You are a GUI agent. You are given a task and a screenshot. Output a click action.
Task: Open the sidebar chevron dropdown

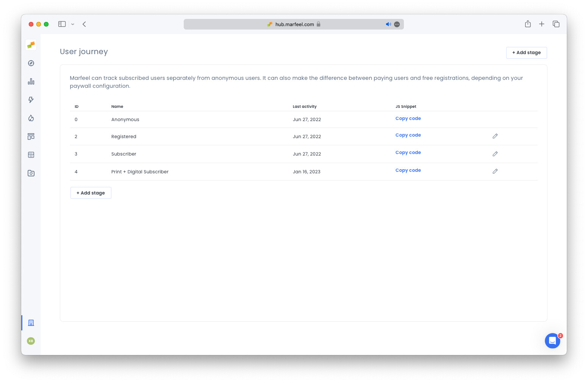73,24
